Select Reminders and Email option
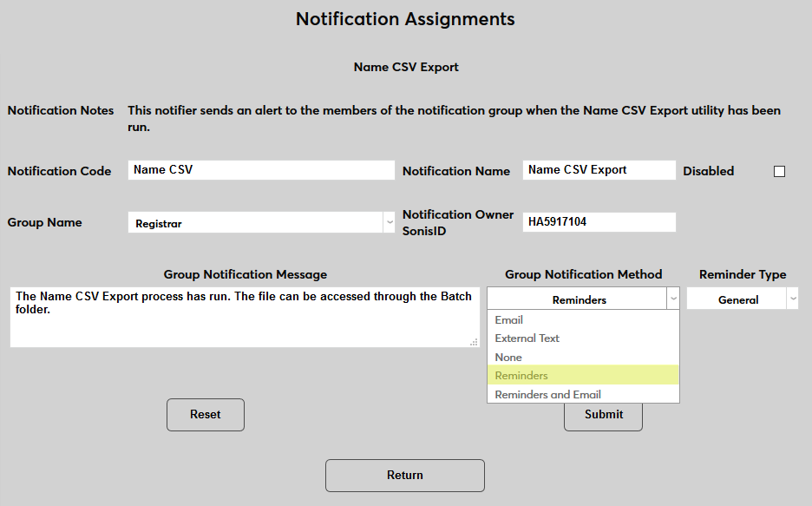Screen dimensions: 812x506 (583, 394)
